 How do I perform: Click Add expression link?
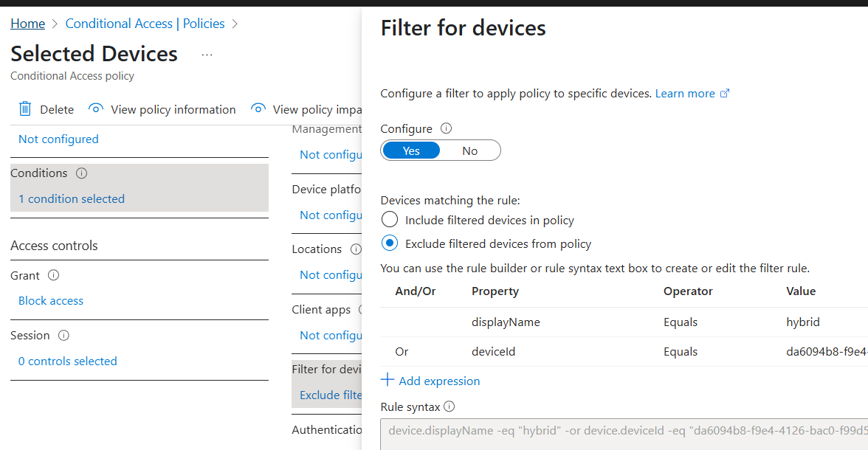tap(440, 381)
